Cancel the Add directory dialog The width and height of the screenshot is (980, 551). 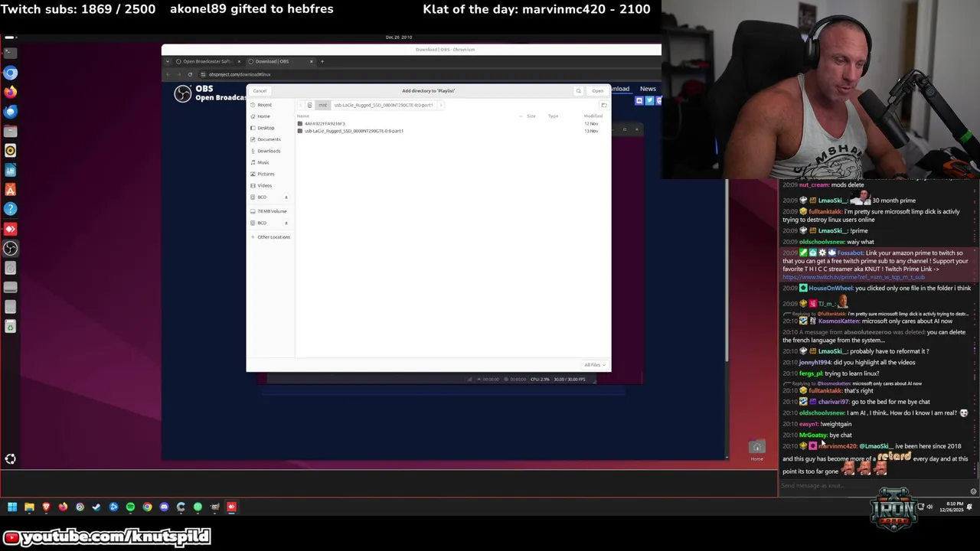pos(260,91)
